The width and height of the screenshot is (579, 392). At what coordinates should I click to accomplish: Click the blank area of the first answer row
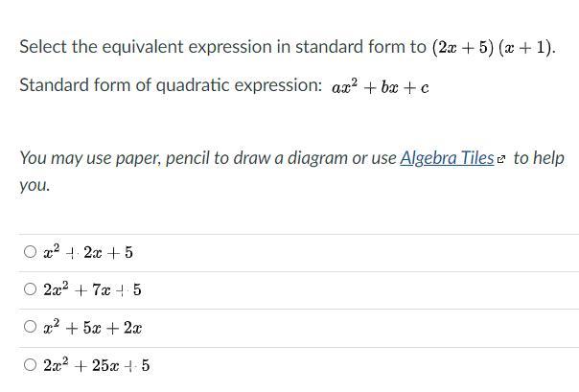click(355, 253)
